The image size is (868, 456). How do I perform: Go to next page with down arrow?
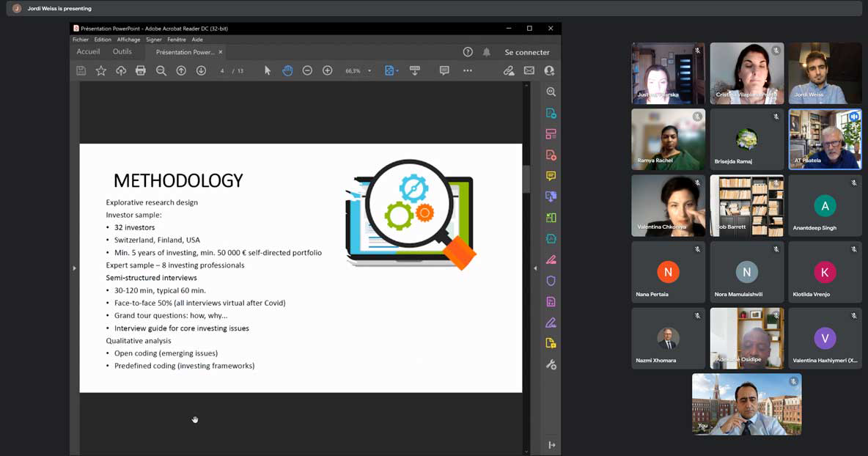[x=201, y=70]
